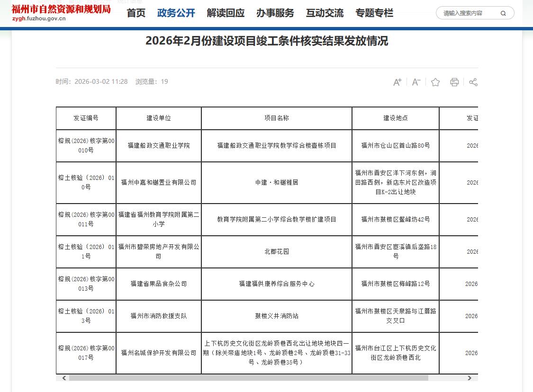Screen dimensions: 533x392
Task: Open the 办事服务 menu
Action: pos(275,13)
